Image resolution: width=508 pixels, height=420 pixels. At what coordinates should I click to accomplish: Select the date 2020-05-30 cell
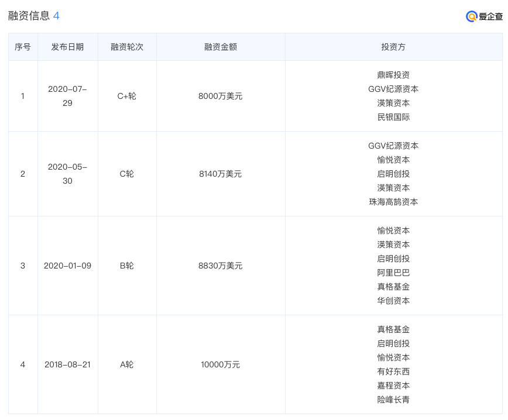click(x=67, y=174)
